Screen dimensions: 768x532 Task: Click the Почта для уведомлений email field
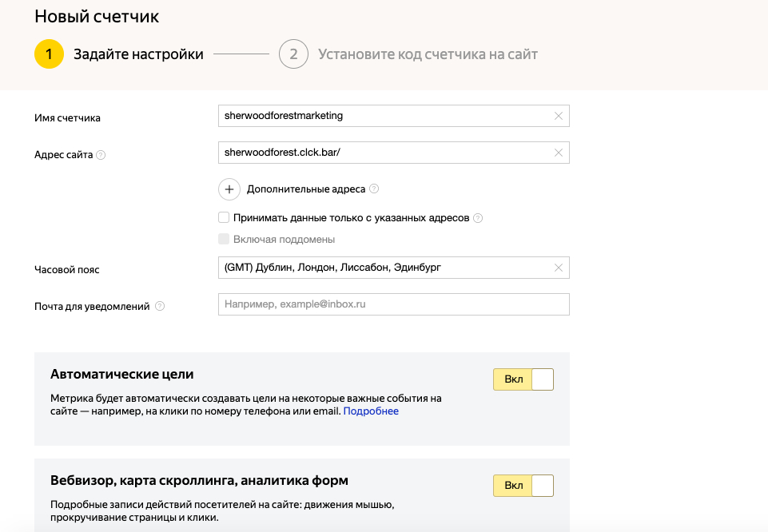pos(393,304)
